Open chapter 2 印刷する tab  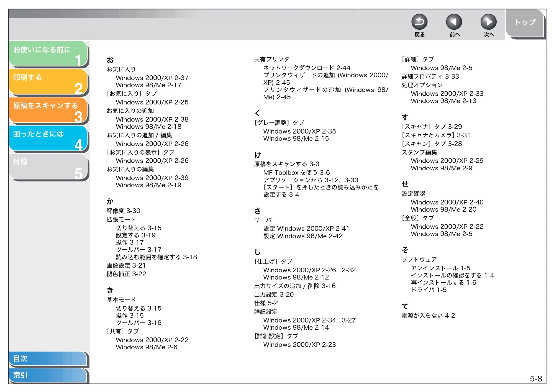(48, 82)
